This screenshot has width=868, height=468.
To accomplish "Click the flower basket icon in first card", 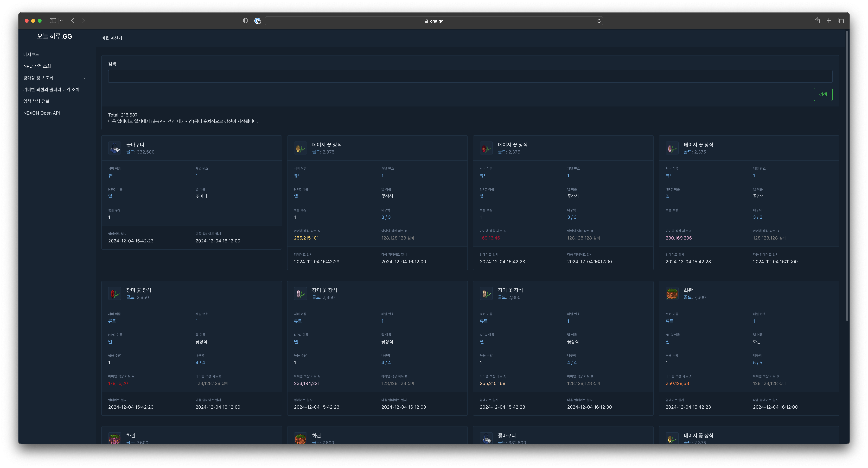I will coord(115,148).
